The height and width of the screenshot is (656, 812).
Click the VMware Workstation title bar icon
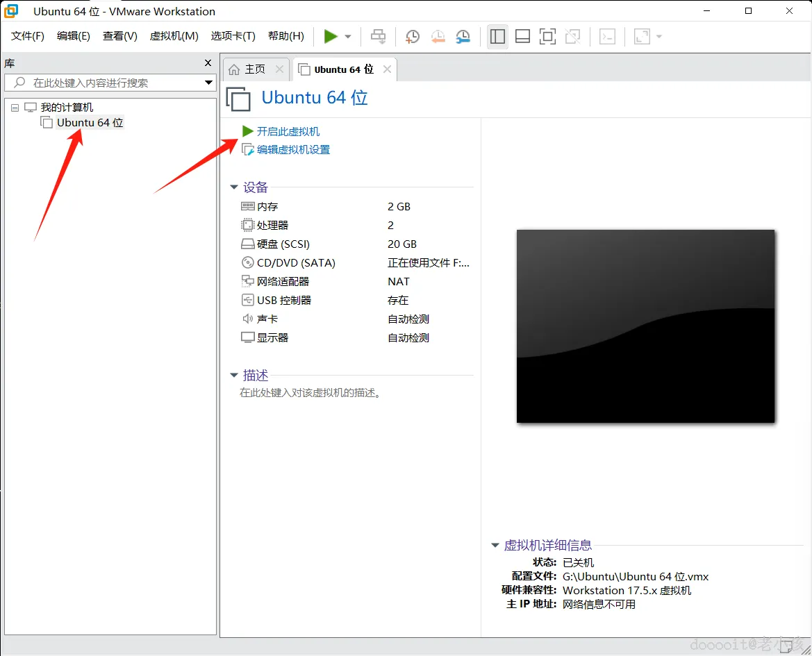[11, 11]
